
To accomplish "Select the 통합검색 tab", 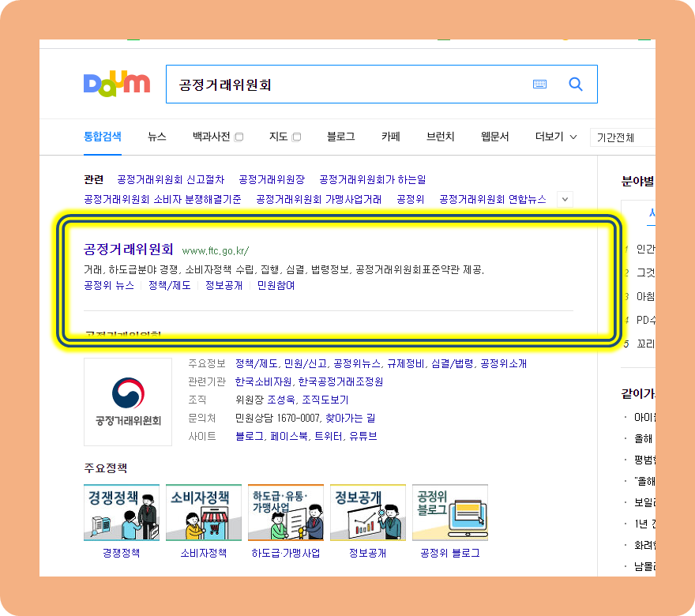I will click(x=103, y=137).
